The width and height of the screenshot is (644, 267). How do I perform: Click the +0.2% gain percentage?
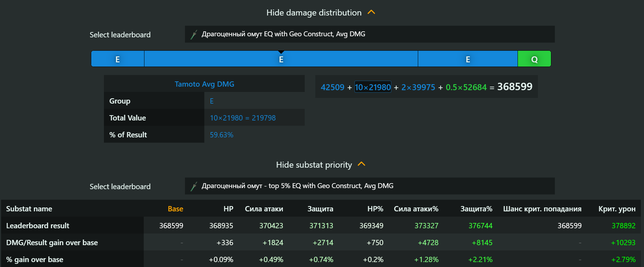(x=373, y=260)
